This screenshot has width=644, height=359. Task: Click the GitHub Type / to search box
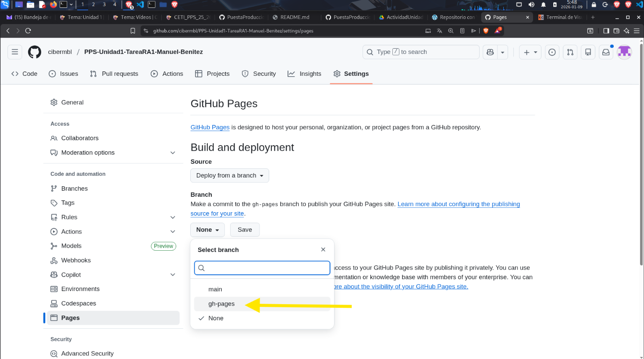pos(421,52)
